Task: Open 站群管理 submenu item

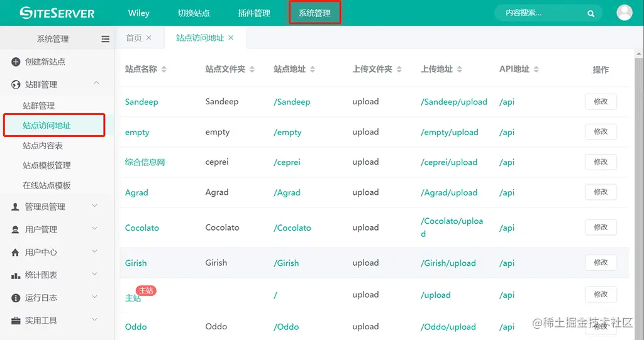Action: click(x=38, y=106)
